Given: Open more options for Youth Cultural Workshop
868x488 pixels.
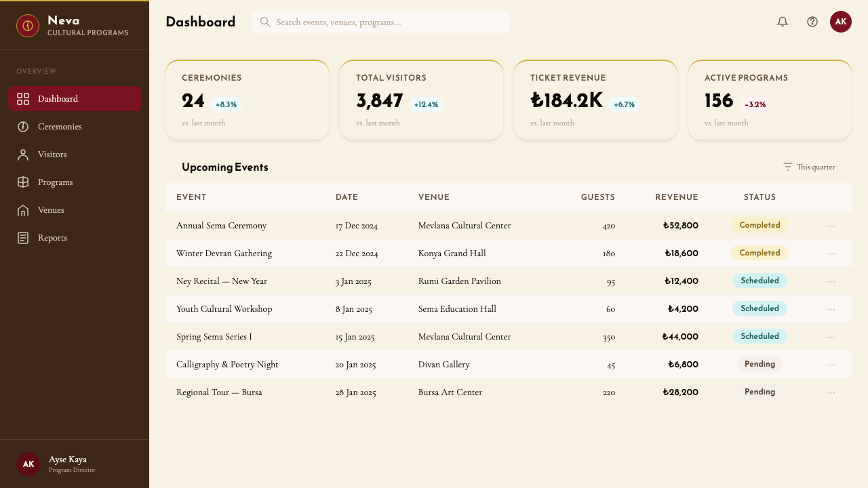Looking at the screenshot, I should coord(831,309).
